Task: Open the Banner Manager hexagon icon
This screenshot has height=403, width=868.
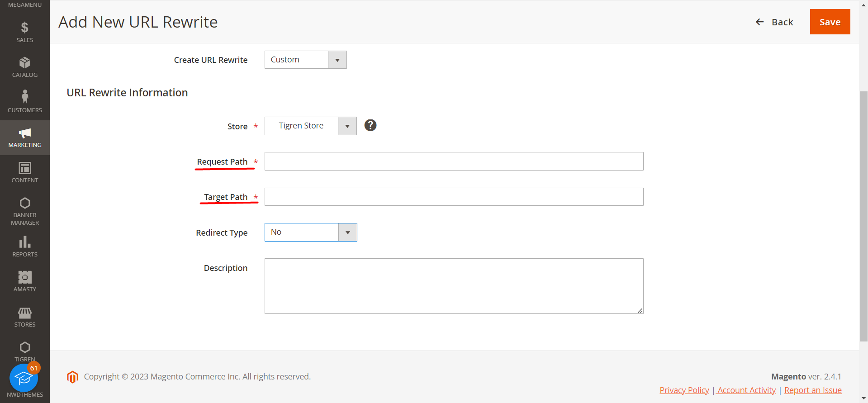Action: point(25,203)
